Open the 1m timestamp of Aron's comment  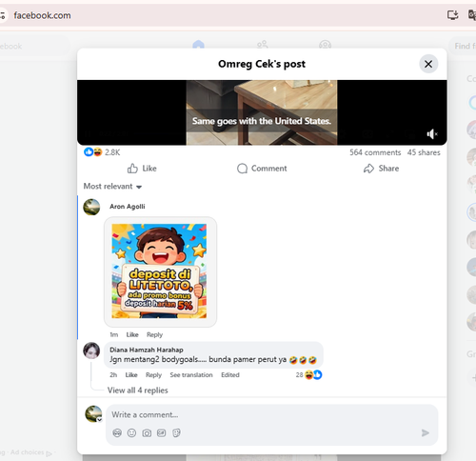113,334
